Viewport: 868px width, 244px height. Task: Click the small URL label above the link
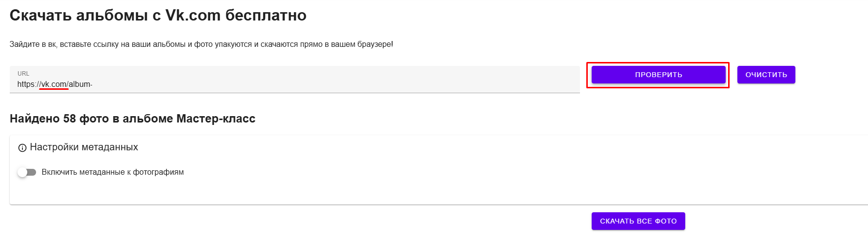(x=23, y=74)
